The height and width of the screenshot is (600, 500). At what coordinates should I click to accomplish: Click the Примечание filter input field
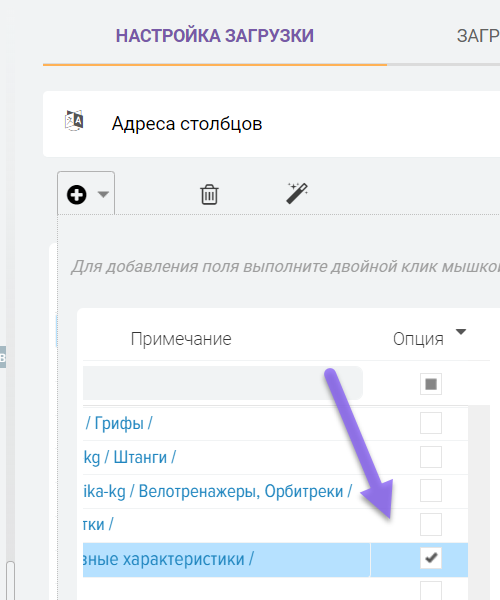point(223,383)
